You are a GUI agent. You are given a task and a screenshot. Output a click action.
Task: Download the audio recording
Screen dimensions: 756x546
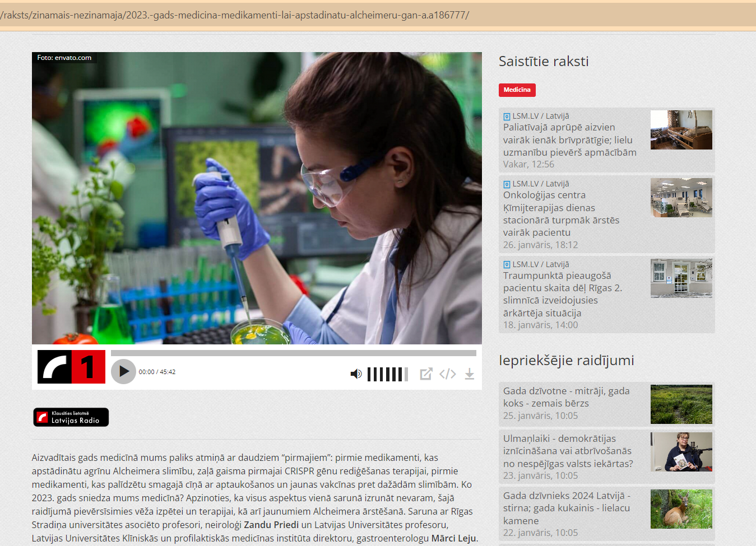click(470, 374)
